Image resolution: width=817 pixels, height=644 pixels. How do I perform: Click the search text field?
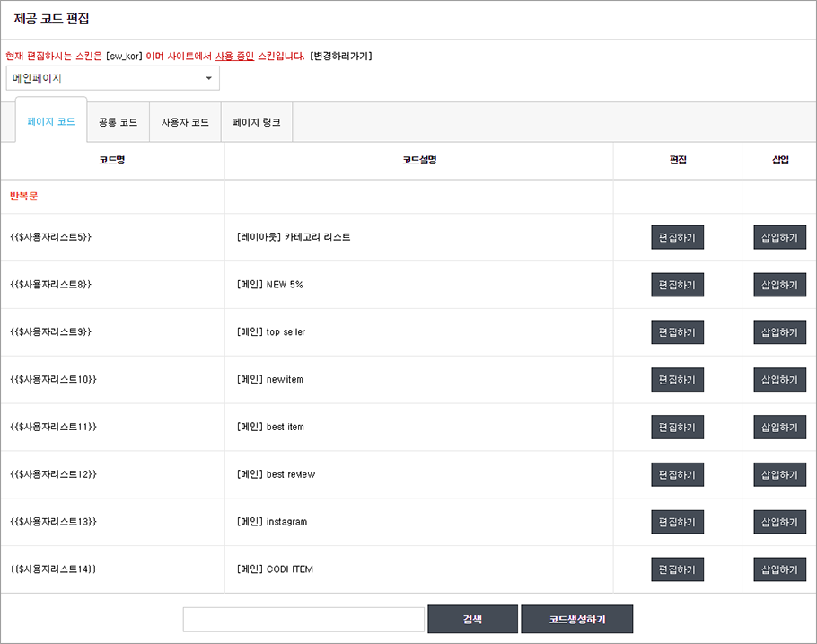[303, 620]
